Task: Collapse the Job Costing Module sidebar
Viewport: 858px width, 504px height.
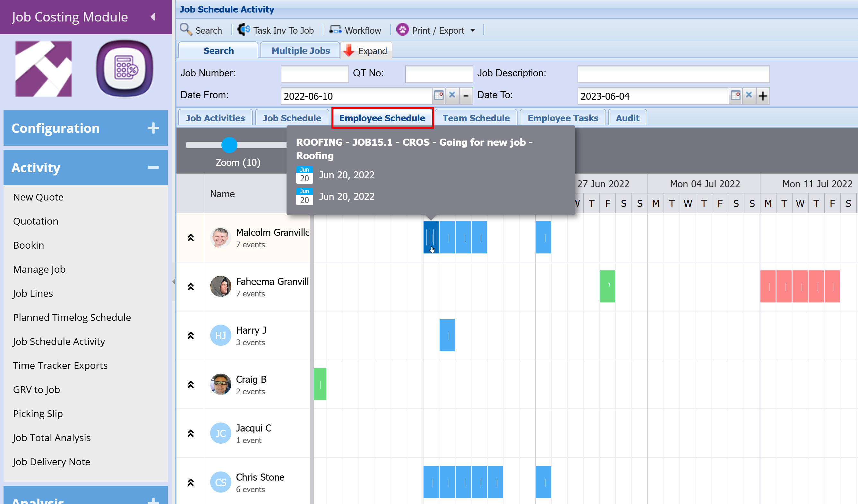Action: [153, 17]
